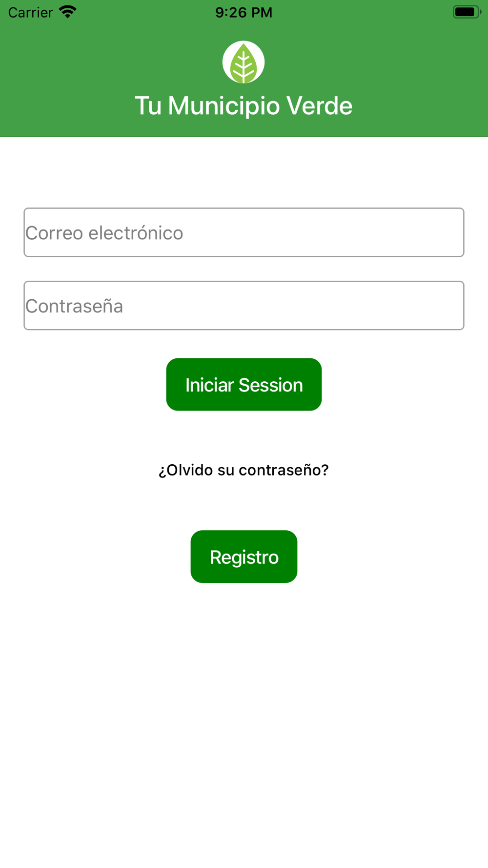Open the ¿Olvido su contraseño? link
The image size is (488, 868).
(x=244, y=470)
